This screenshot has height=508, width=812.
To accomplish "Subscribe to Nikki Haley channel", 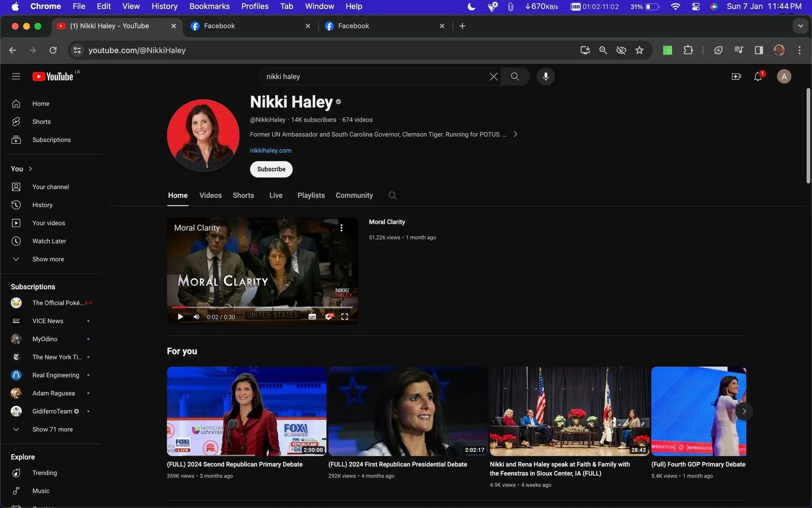I will point(271,169).
